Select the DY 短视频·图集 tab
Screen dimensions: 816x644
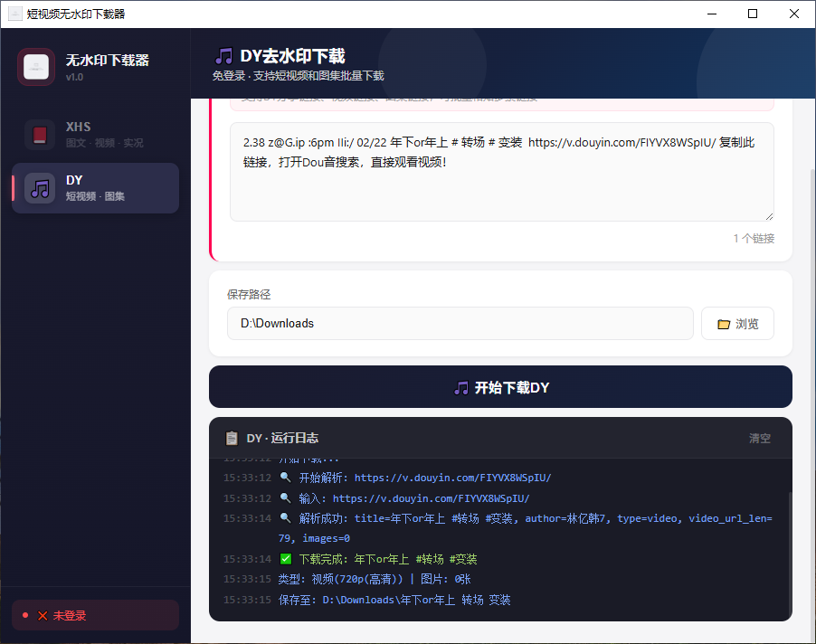point(95,188)
